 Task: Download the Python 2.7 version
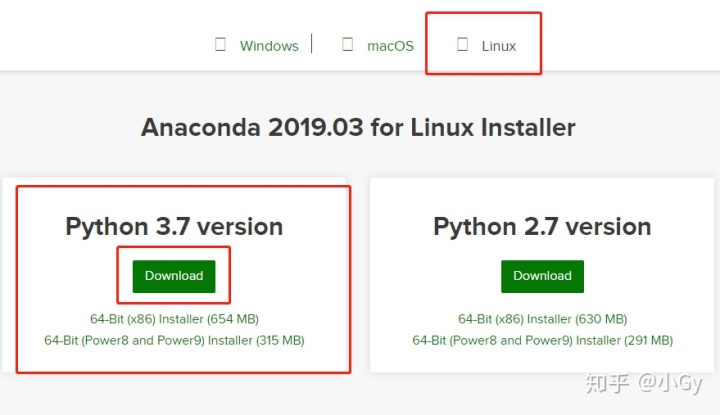click(x=542, y=276)
